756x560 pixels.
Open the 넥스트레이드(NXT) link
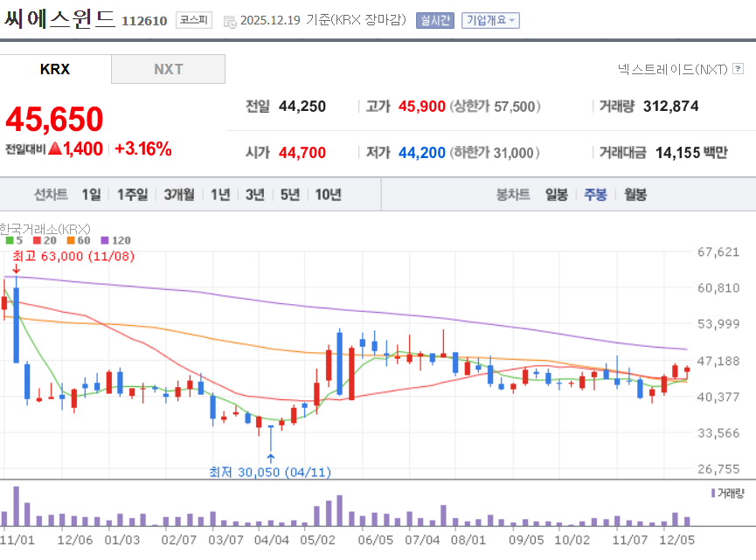point(673,69)
